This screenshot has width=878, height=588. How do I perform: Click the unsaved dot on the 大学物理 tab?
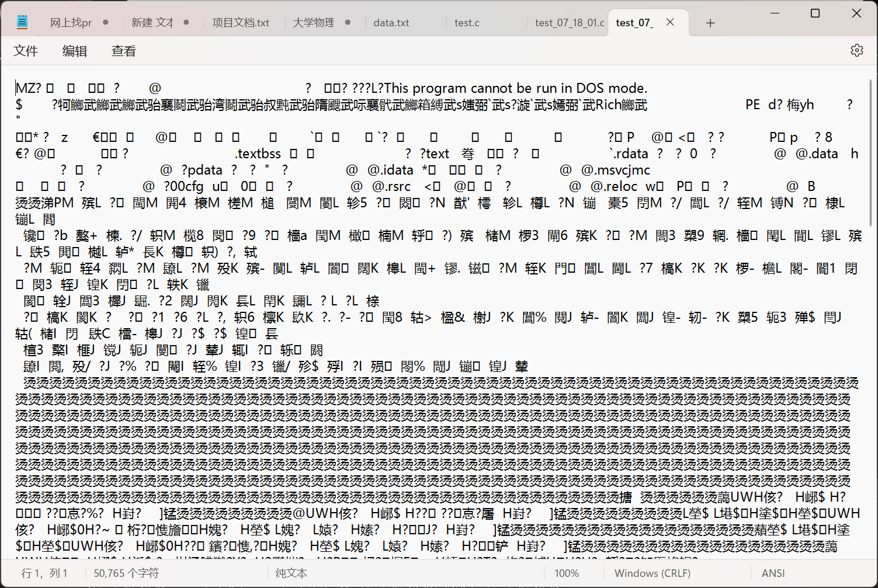coord(348,22)
